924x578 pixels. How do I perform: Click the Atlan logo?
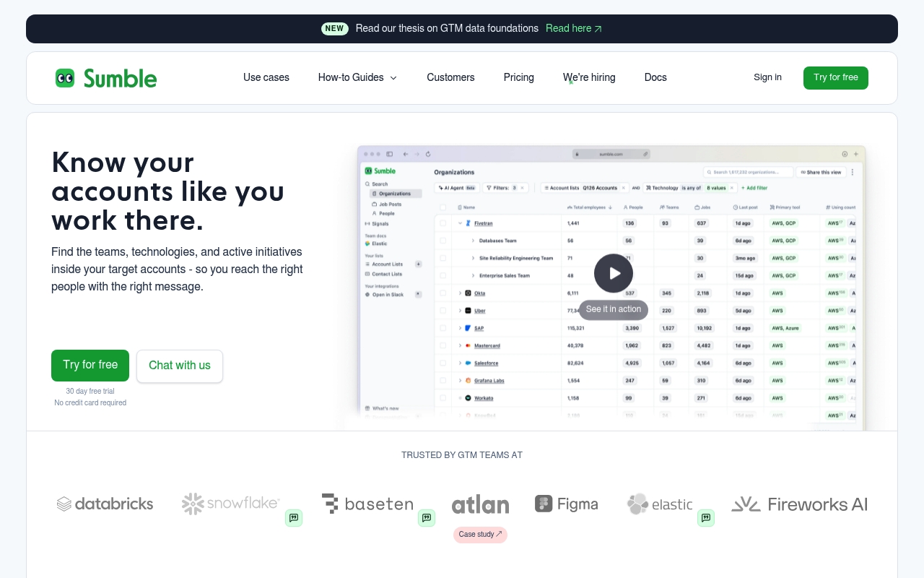click(x=480, y=504)
